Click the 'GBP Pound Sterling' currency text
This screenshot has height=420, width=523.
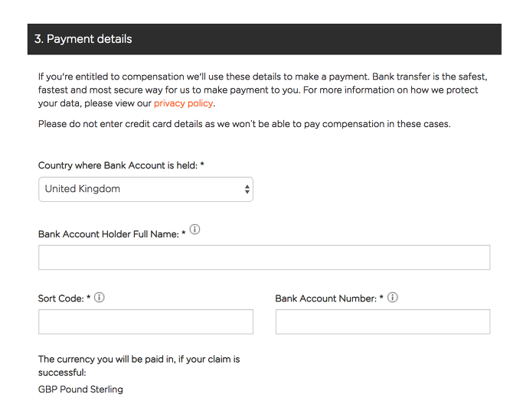(80, 389)
